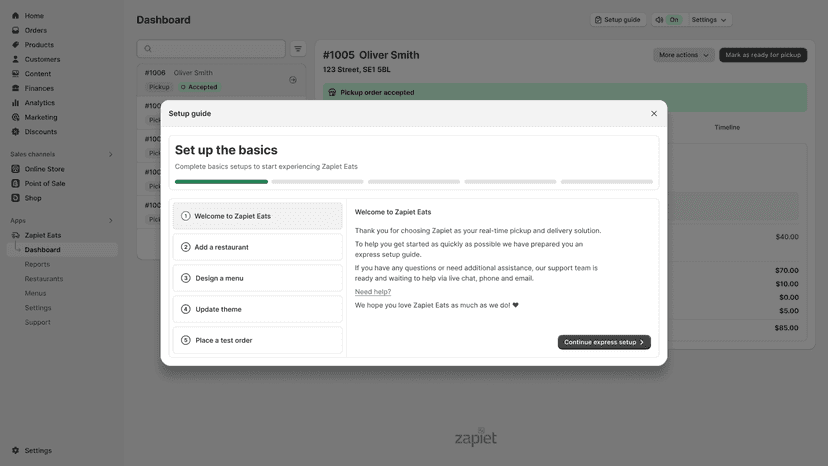The width and height of the screenshot is (828, 466).
Task: Click the Setup guide clipboard icon
Action: click(598, 20)
